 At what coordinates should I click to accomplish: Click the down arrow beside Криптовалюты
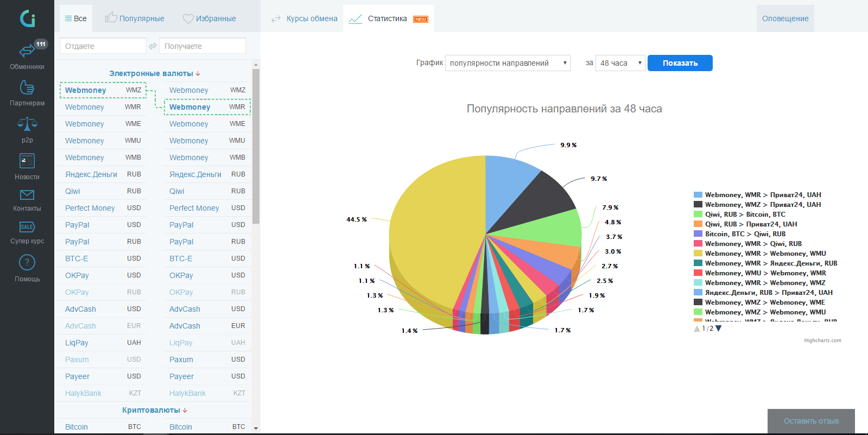185,410
